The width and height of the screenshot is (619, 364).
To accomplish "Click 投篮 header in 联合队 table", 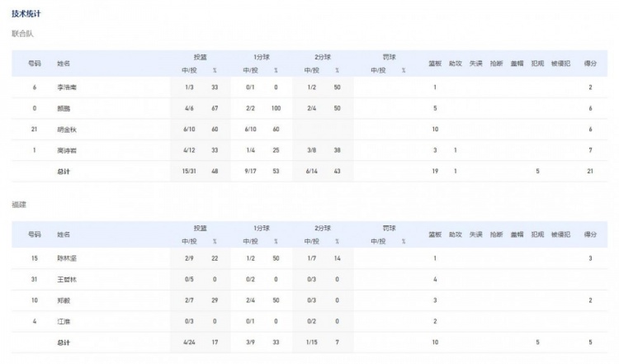I will point(200,57).
